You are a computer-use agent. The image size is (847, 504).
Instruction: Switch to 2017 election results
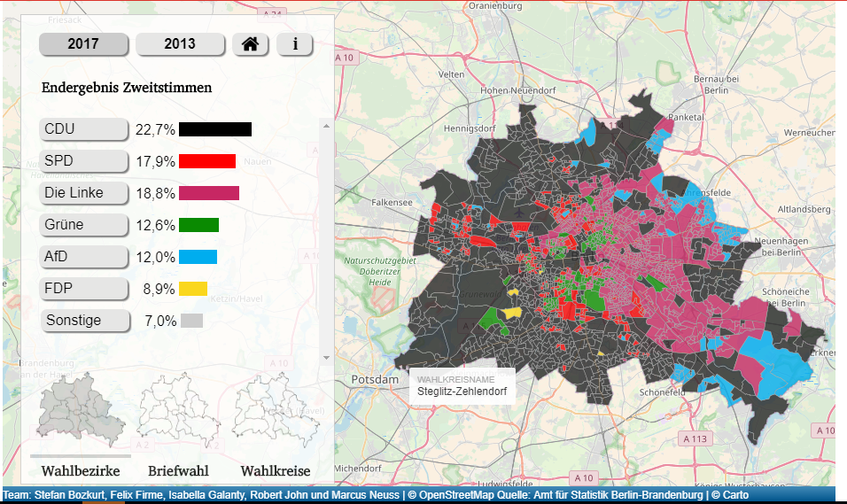pos(84,44)
